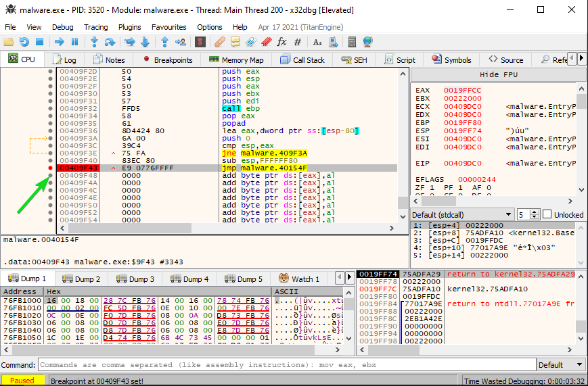The height and width of the screenshot is (386, 588).
Task: Open the labels tag icon
Action: (x=251, y=42)
